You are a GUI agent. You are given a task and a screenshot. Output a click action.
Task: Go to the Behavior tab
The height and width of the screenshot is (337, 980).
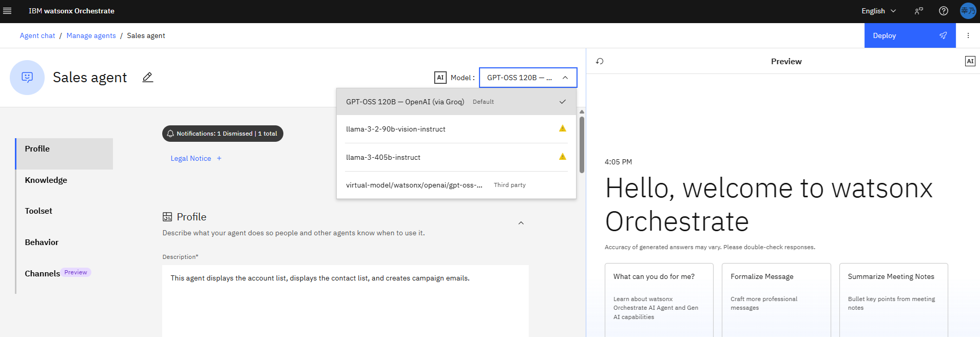tap(42, 242)
